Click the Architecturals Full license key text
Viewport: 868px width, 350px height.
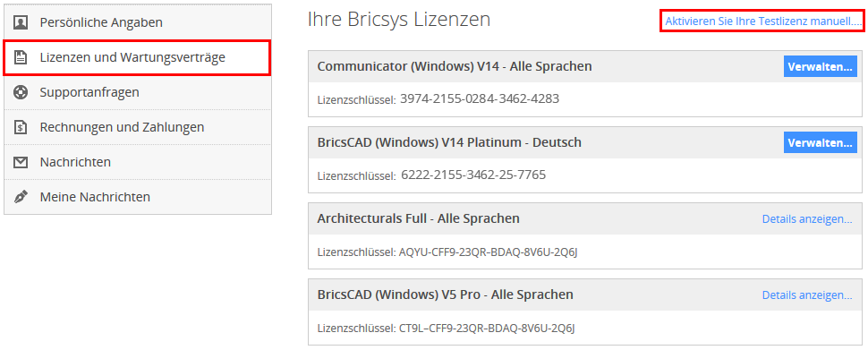point(489,252)
